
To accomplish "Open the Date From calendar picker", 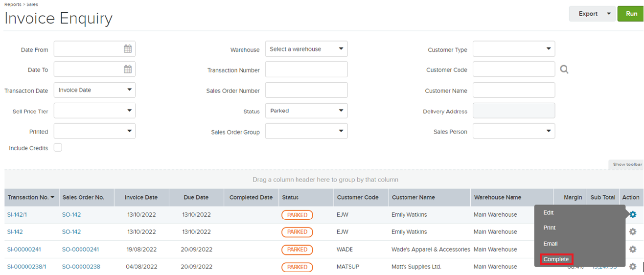I will click(128, 49).
